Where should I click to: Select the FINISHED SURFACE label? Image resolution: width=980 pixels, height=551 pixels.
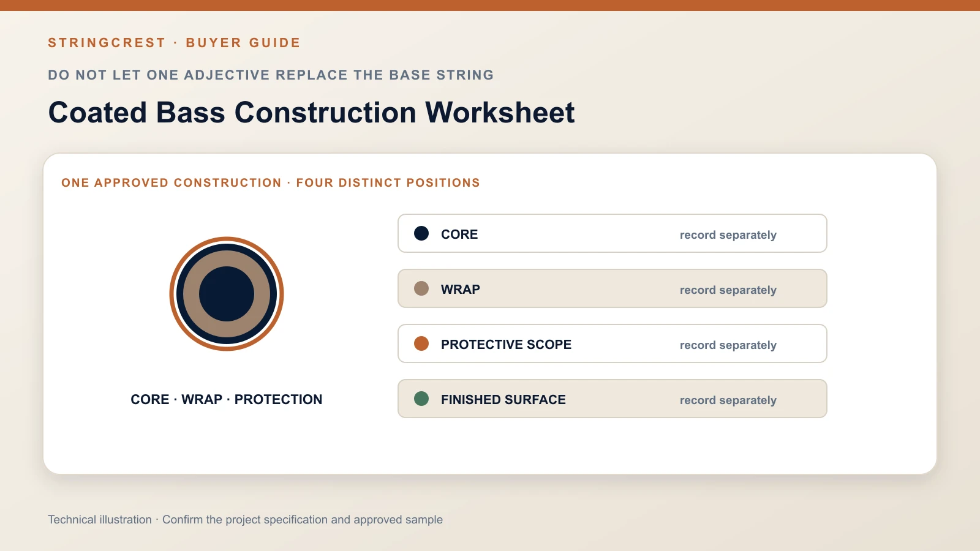[x=503, y=400]
